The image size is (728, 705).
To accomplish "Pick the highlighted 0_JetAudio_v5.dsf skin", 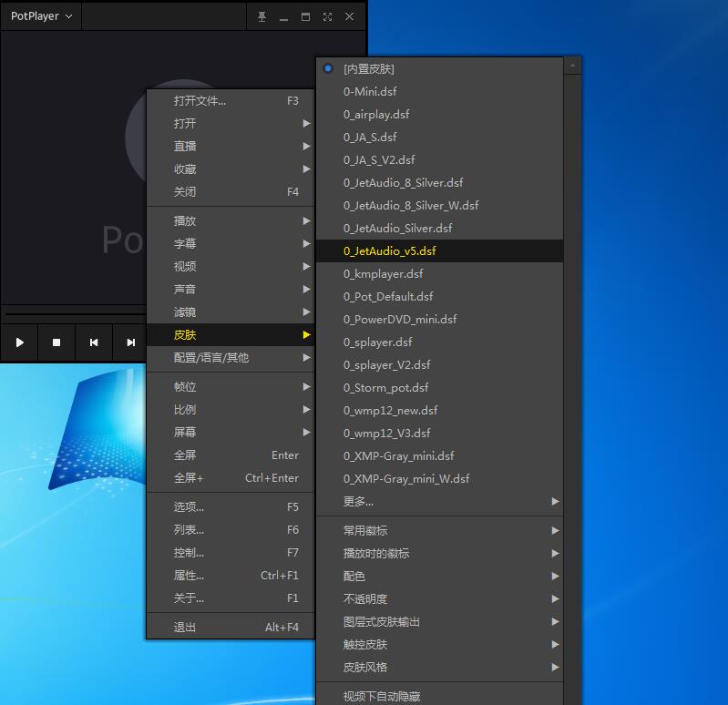I will pos(439,250).
